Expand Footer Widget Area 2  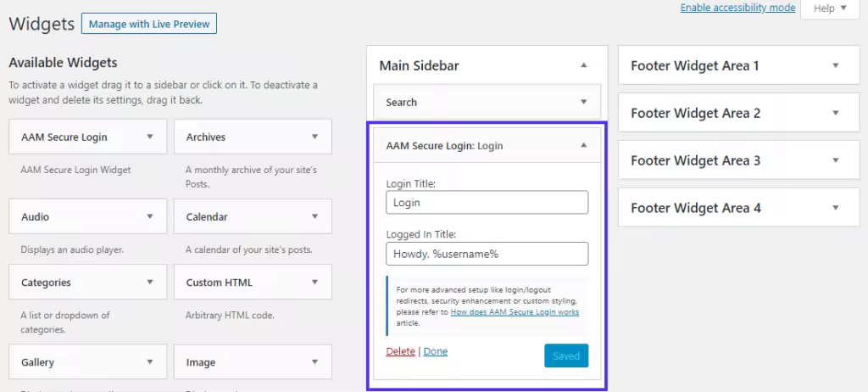click(x=835, y=113)
